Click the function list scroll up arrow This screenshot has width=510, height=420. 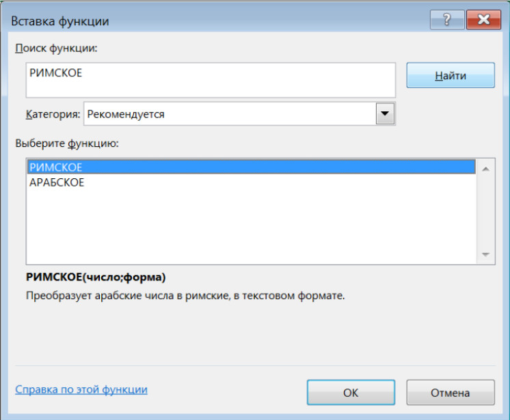[485, 169]
